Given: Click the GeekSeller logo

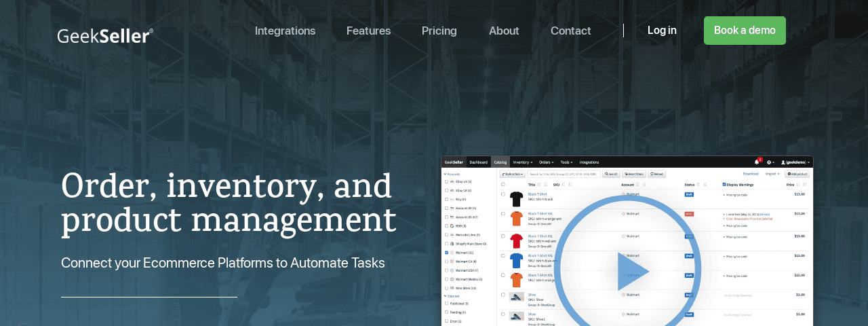Looking at the screenshot, I should pyautogui.click(x=105, y=35).
